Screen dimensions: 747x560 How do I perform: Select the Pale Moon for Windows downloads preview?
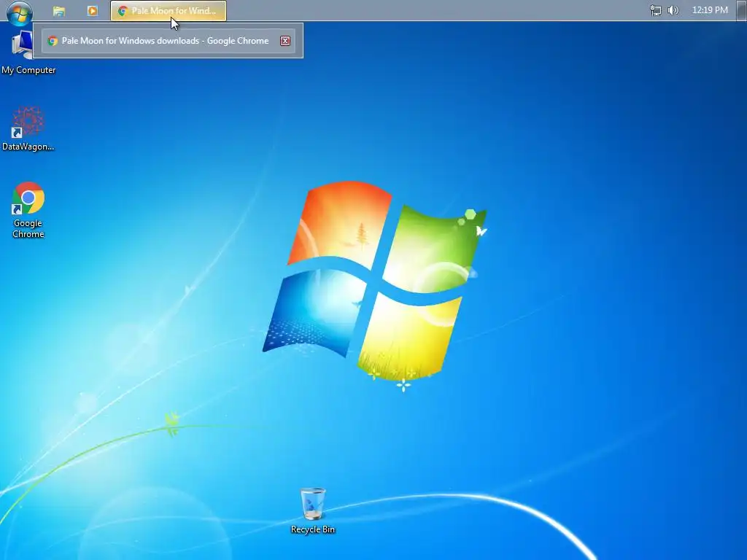pyautogui.click(x=169, y=41)
